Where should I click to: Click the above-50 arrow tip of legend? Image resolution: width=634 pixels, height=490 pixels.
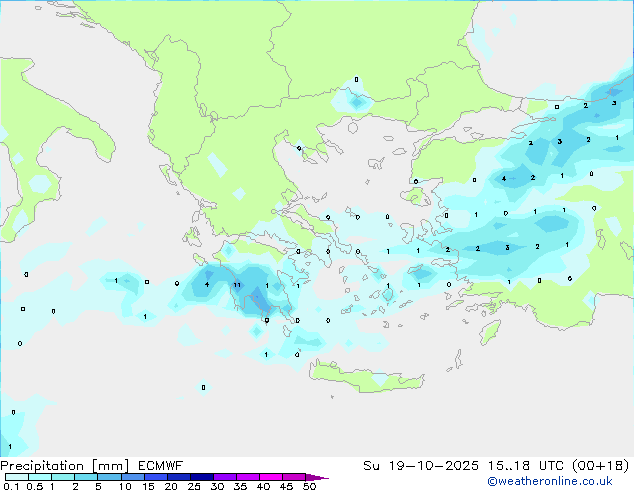coord(317,477)
